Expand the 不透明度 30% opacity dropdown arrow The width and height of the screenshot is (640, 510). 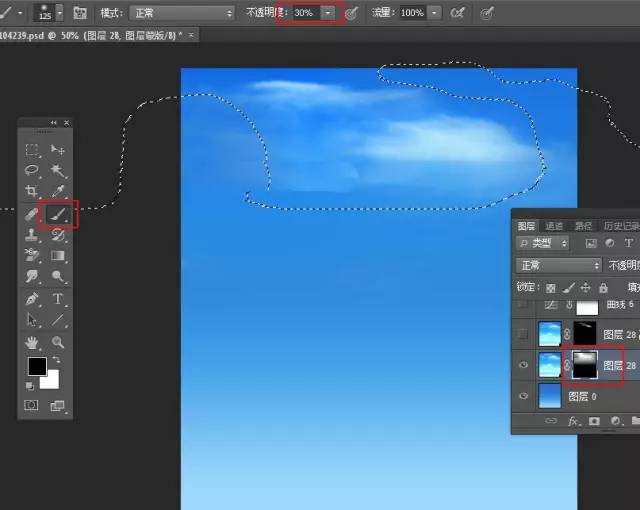click(330, 14)
